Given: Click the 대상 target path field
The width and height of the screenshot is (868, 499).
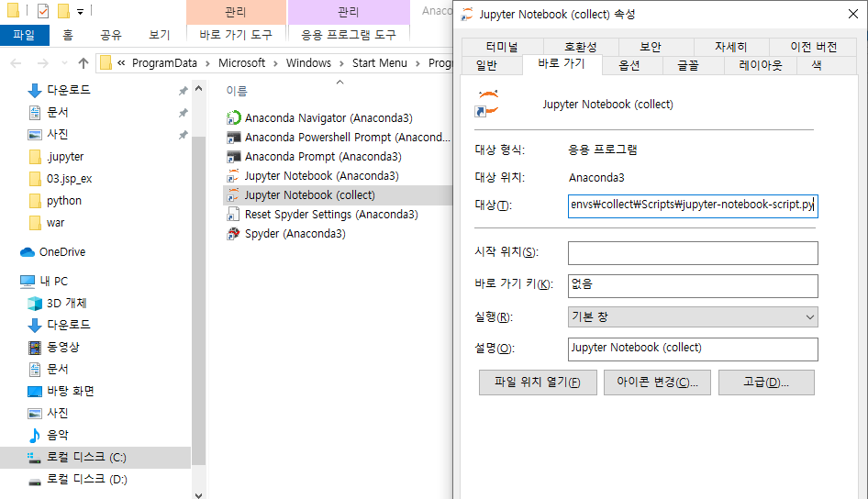Looking at the screenshot, I should 693,205.
